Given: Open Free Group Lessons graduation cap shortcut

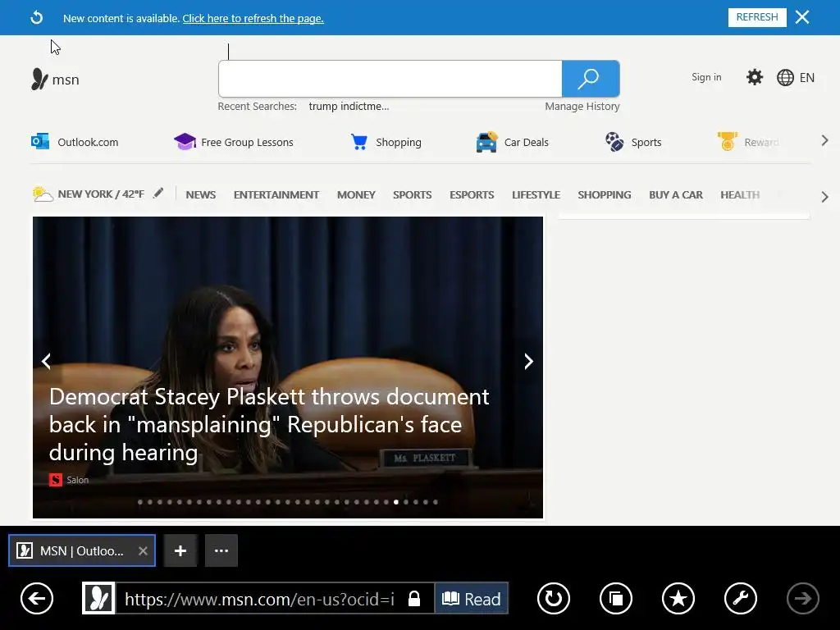Looking at the screenshot, I should pyautogui.click(x=185, y=141).
